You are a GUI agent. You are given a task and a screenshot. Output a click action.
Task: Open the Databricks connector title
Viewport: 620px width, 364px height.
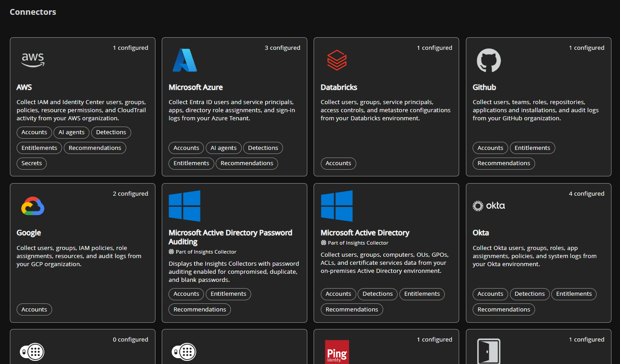pyautogui.click(x=339, y=87)
